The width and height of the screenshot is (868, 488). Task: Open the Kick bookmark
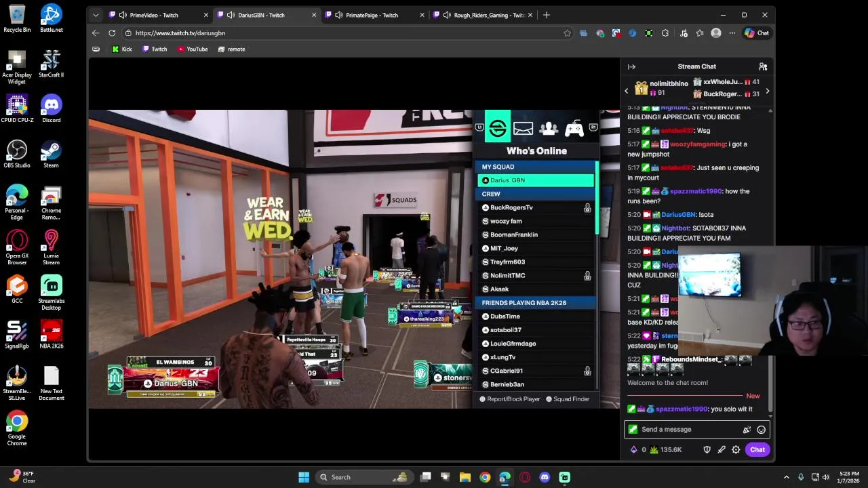(x=122, y=49)
